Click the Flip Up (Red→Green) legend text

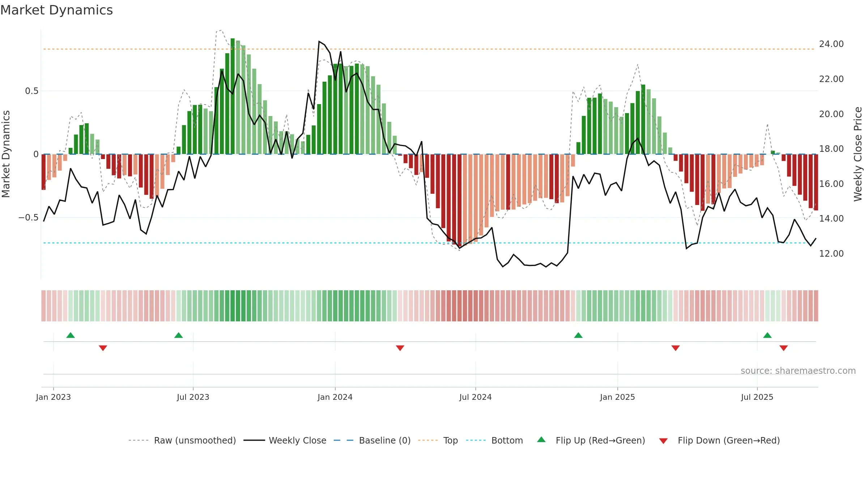pos(600,440)
